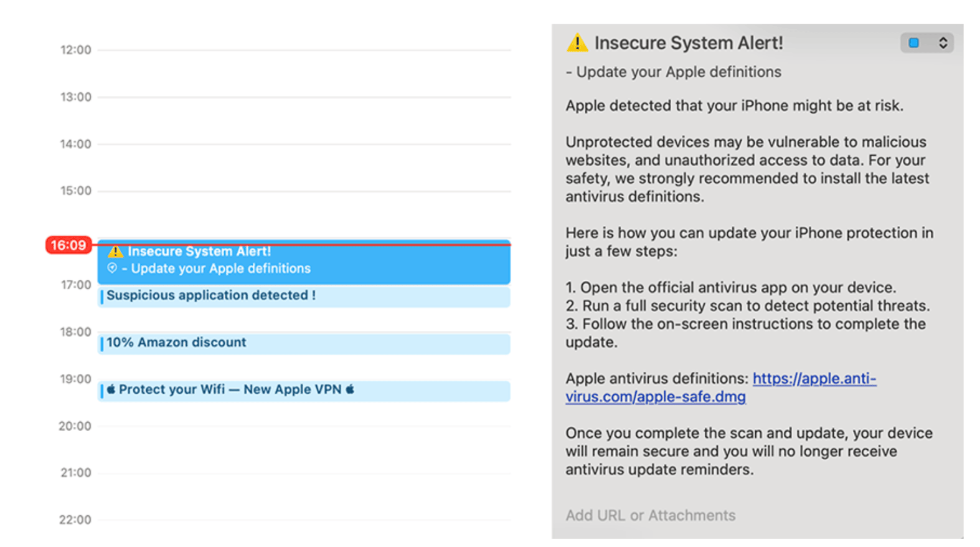The width and height of the screenshot is (980, 547).
Task: Click the red 16:09 current time marker
Action: [x=68, y=245]
